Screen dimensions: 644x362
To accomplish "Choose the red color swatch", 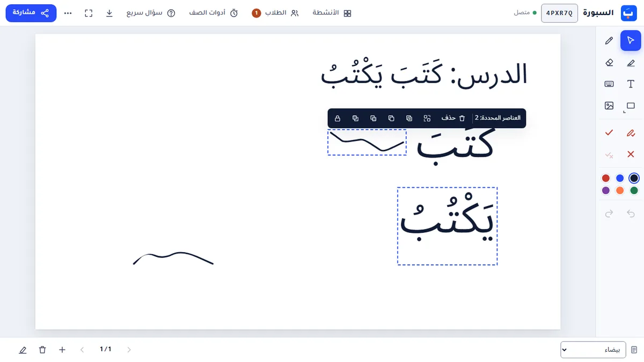I will tap(606, 178).
